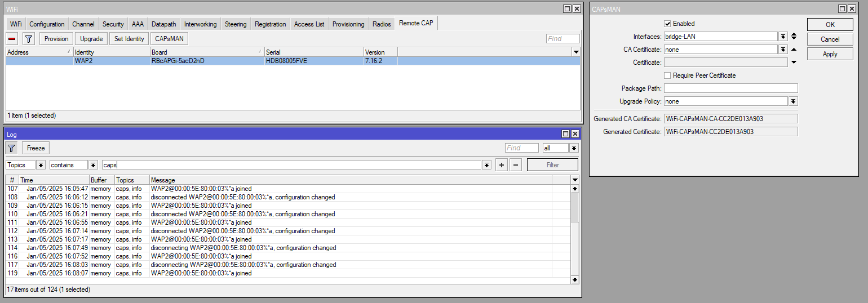Click Apply in CAPsMAN dialog
Image resolution: width=868 pixels, height=303 pixels.
pyautogui.click(x=830, y=54)
